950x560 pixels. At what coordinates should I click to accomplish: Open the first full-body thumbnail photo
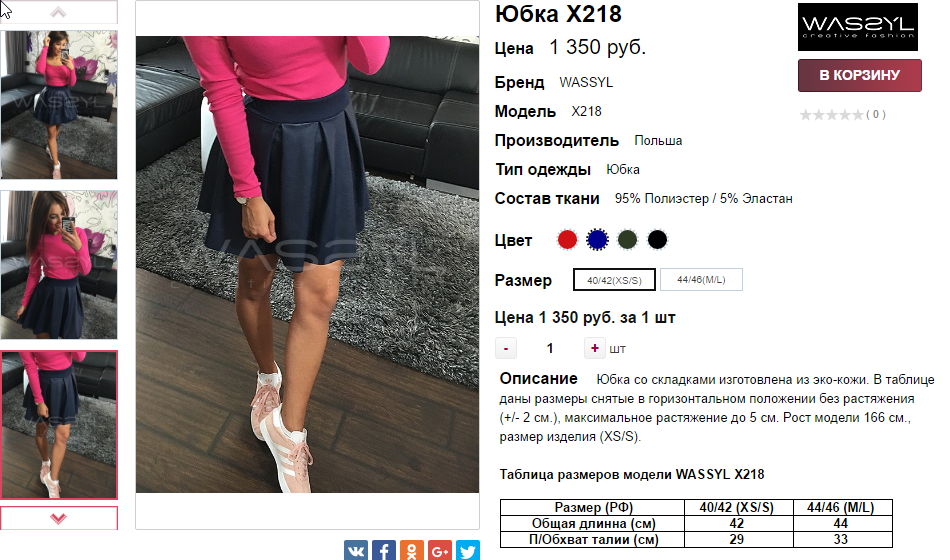(58, 104)
